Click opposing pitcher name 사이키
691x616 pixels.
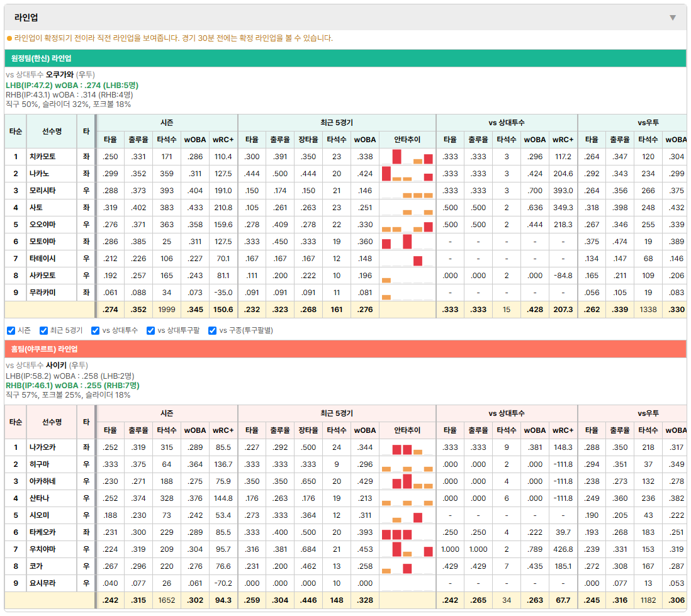pos(57,366)
